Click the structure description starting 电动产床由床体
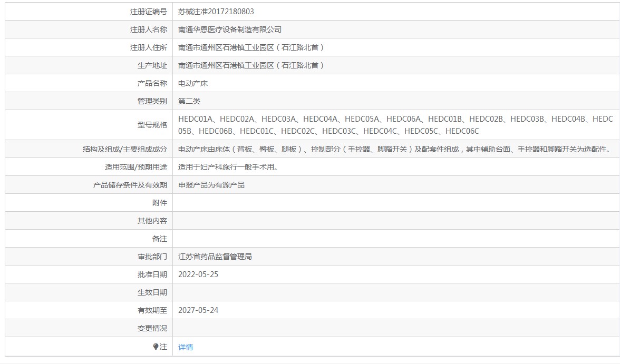The height and width of the screenshot is (364, 620). point(395,149)
